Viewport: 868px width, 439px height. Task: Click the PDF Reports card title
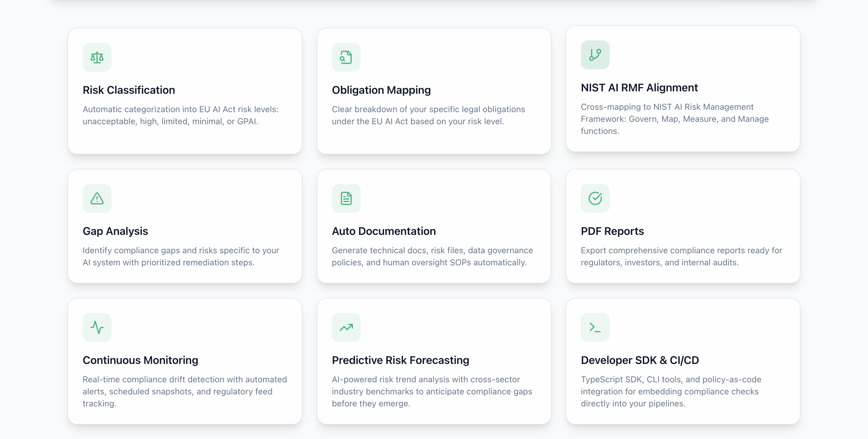pos(612,231)
